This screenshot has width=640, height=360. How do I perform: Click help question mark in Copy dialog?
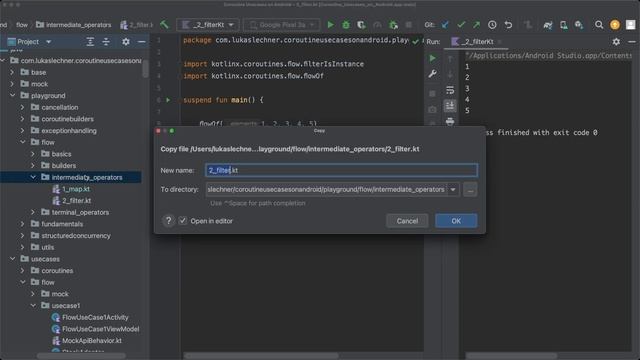tap(168, 221)
